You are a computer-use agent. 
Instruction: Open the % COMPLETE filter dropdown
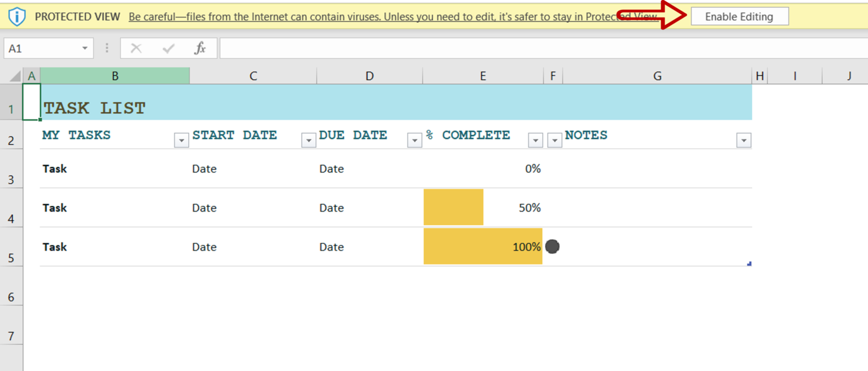pos(535,139)
